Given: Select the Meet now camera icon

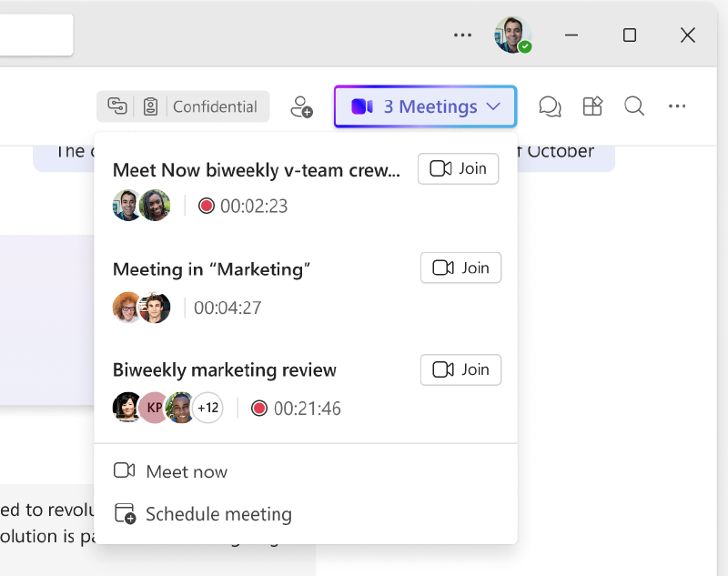Looking at the screenshot, I should click(124, 470).
